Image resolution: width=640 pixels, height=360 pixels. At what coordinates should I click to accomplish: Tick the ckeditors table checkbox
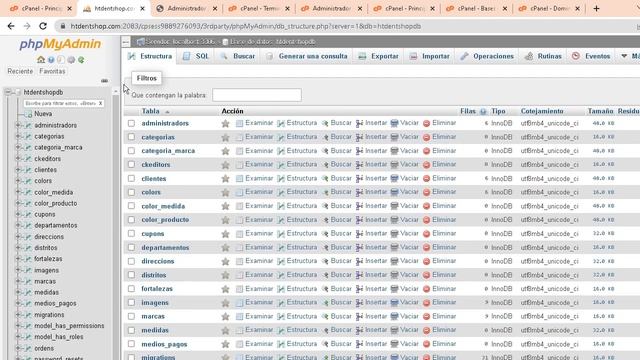131,164
